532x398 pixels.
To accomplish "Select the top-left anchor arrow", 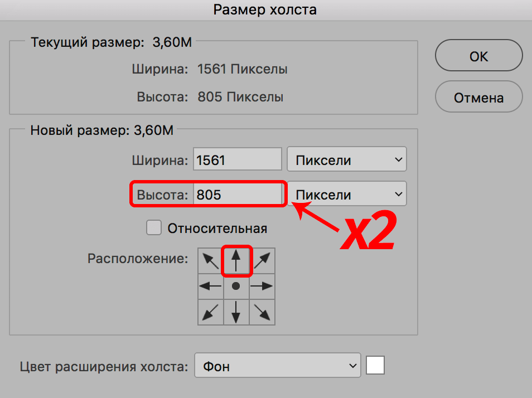I will (x=210, y=260).
